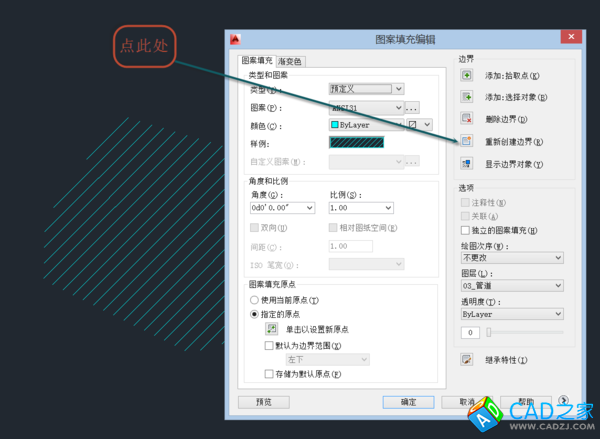Click the set new origin icon
Screen dimensions: 600x439
click(272, 328)
